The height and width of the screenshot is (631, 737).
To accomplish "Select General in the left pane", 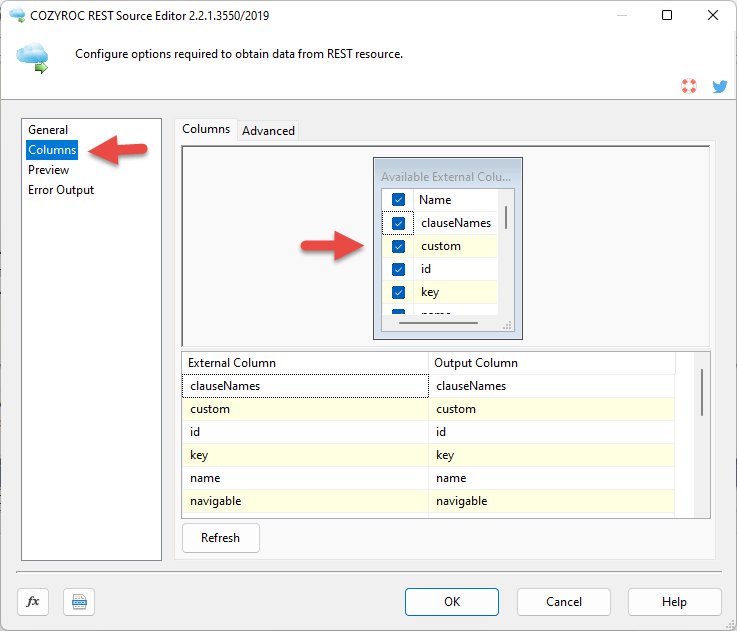I will (x=48, y=130).
